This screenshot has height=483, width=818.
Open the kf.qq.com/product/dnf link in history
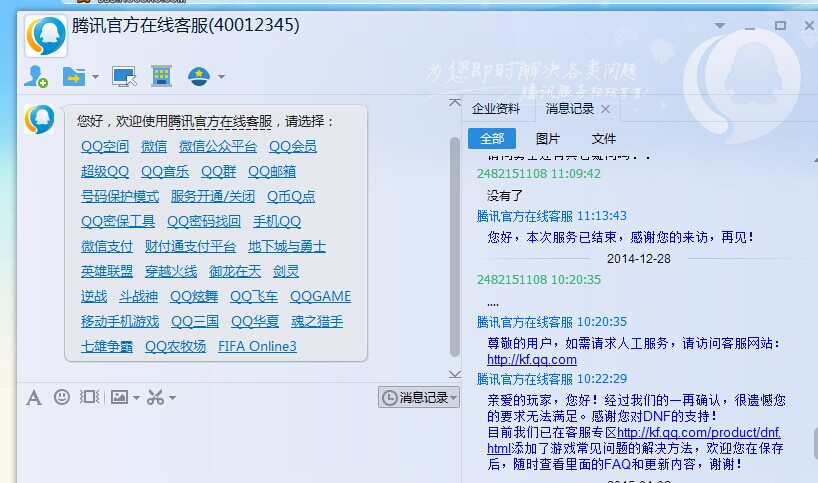click(699, 432)
